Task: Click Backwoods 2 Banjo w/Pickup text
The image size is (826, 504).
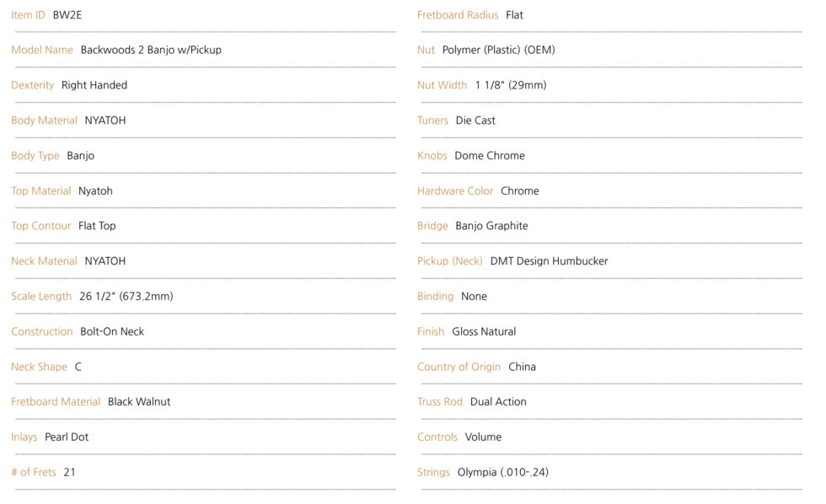Action: 151,50
